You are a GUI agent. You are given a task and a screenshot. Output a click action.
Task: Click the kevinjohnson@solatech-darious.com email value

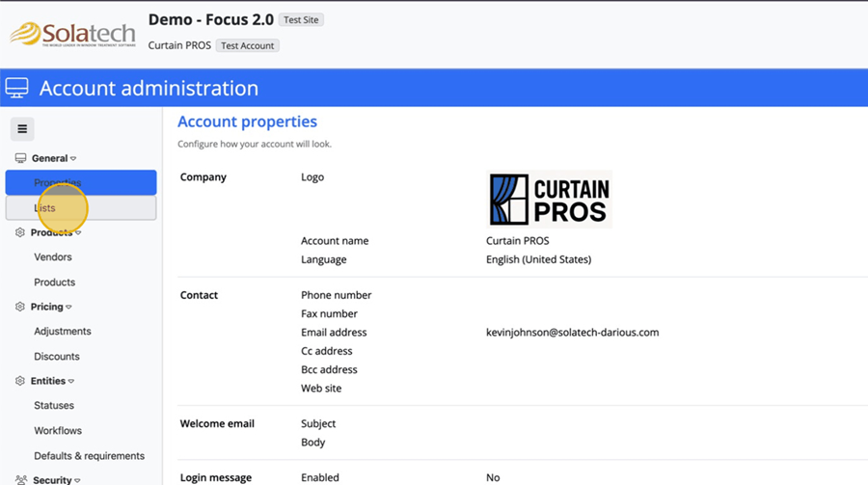tap(572, 333)
